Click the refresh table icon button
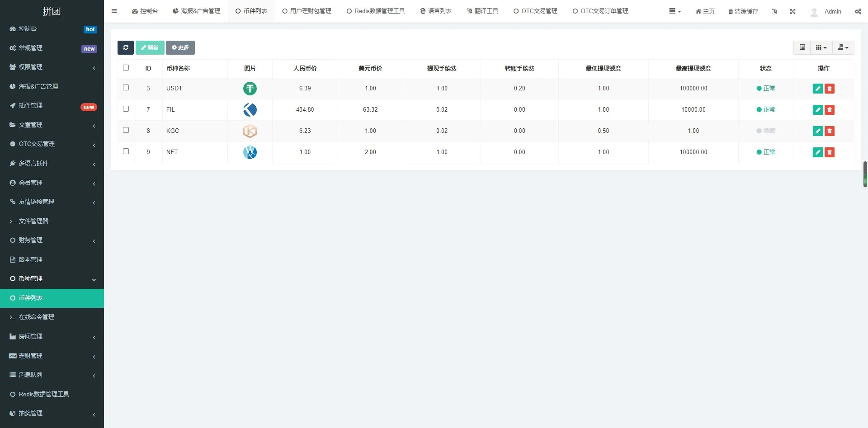The width and height of the screenshot is (868, 428). 125,47
